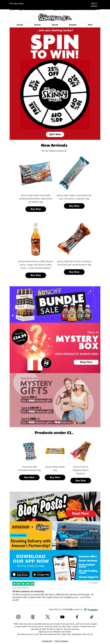Tap the Google Play download badge
The image size is (110, 644).
click(x=42, y=574)
